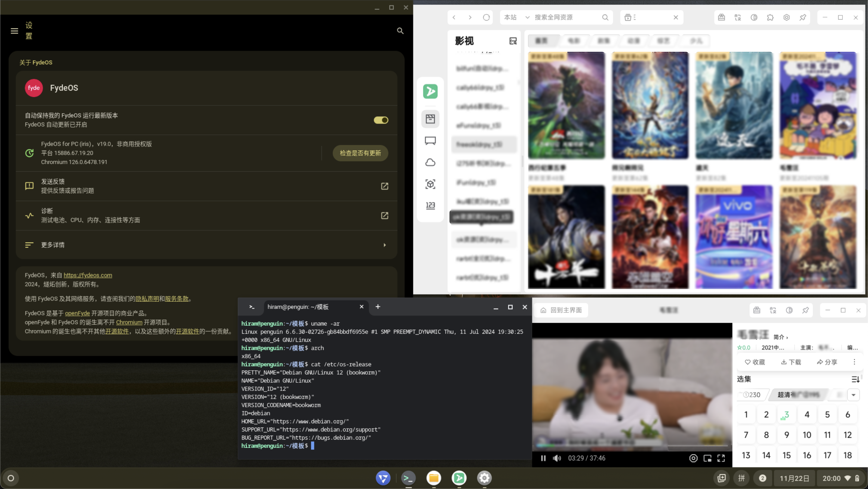Open the Files app in the shelf
868x489 pixels.
[434, 478]
